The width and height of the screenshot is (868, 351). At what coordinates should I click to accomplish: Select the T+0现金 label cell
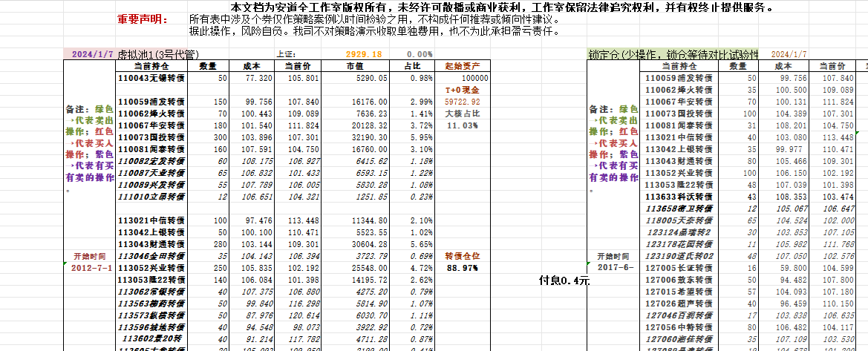coord(462,90)
